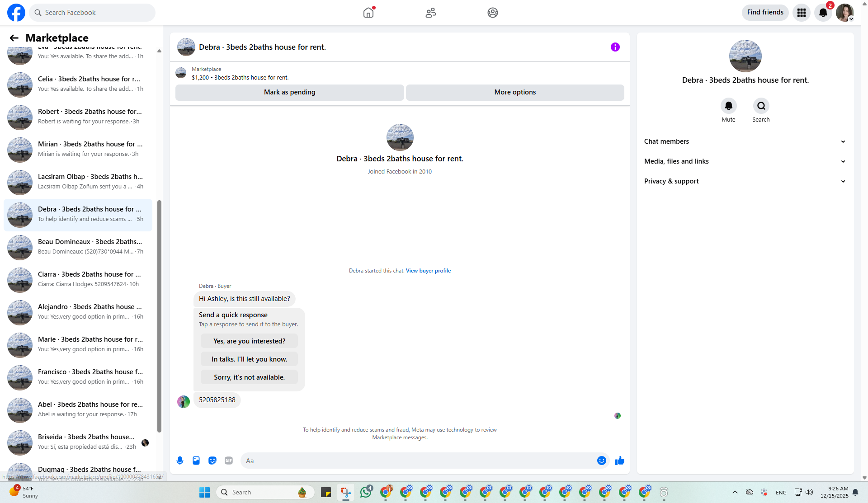This screenshot has height=503, width=868.
Task: Send quick reply "In talks. I'll let you know."
Action: point(249,359)
